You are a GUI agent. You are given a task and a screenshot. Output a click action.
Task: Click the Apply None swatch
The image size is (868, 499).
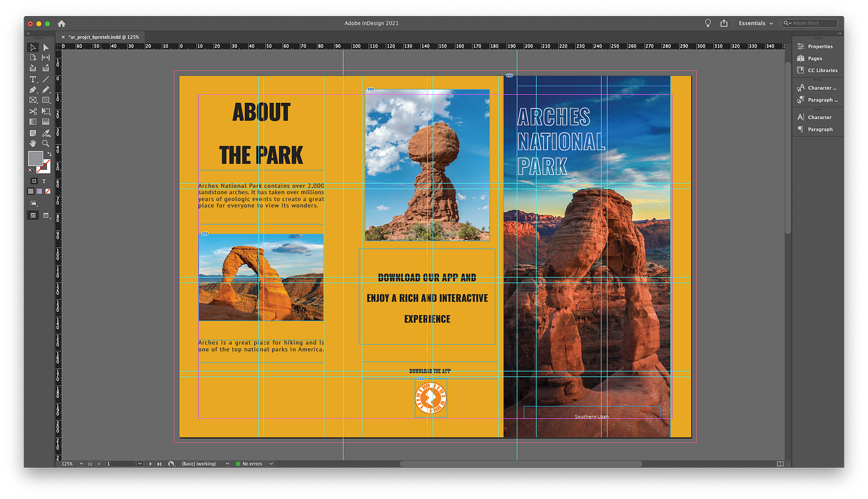[48, 191]
